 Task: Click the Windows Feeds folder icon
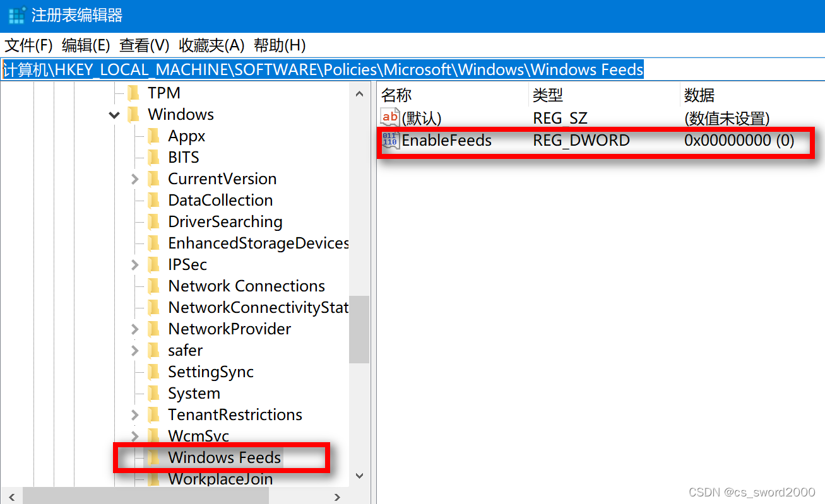pos(153,458)
